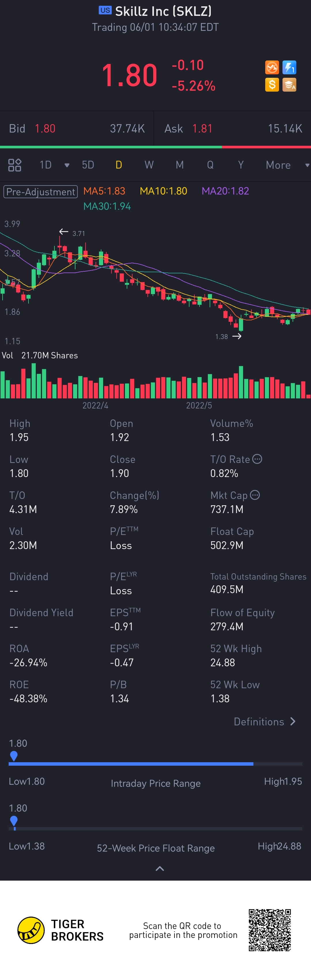Viewport: 311px width, 980px height.
Task: Tap the yellow dollar sign badge icon
Action: [272, 85]
